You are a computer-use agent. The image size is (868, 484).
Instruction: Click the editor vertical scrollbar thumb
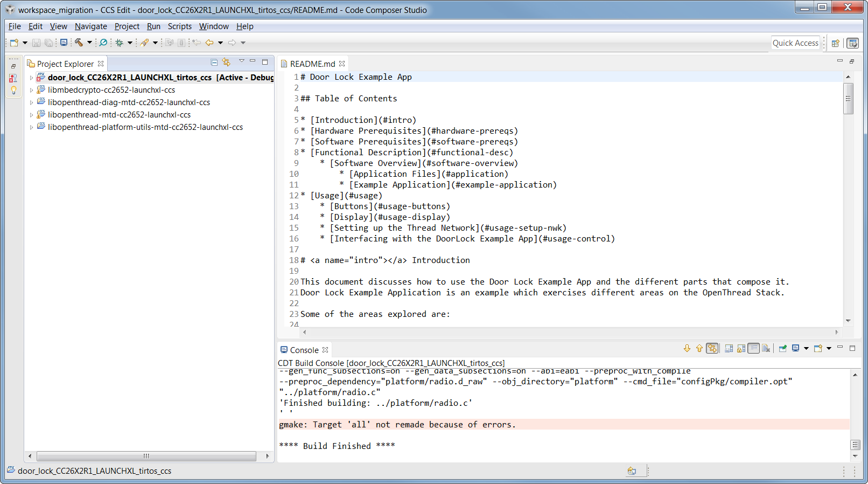point(848,98)
